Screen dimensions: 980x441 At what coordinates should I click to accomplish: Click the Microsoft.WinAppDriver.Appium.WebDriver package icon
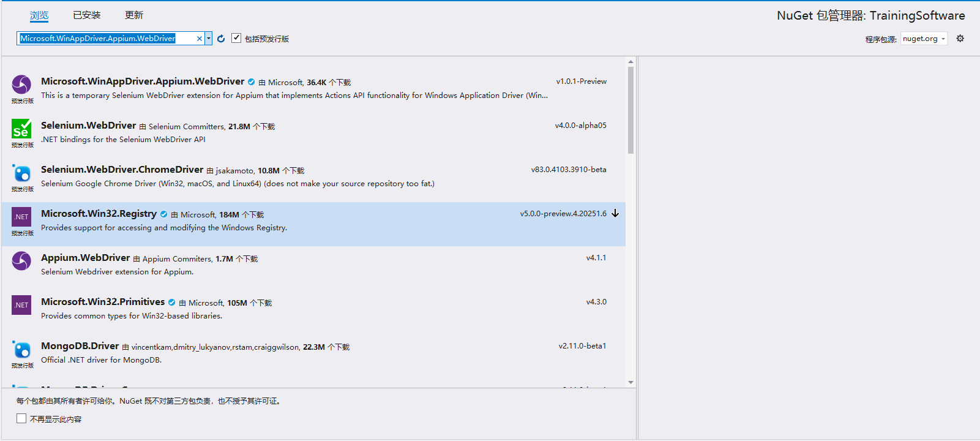tap(21, 85)
